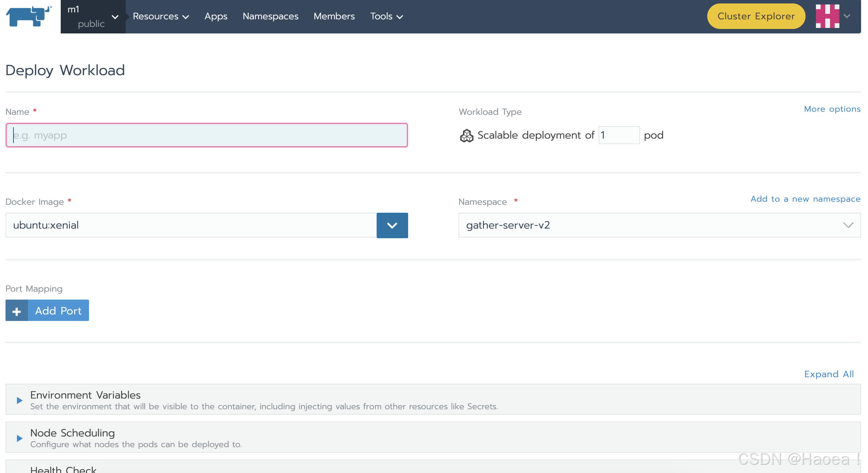Focus the workload Name input field
The height and width of the screenshot is (473, 868).
(206, 135)
